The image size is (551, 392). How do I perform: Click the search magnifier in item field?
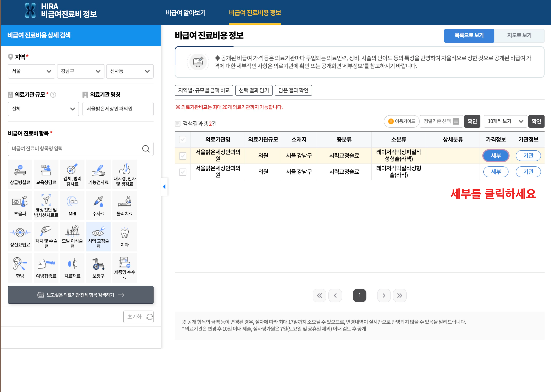pos(146,149)
